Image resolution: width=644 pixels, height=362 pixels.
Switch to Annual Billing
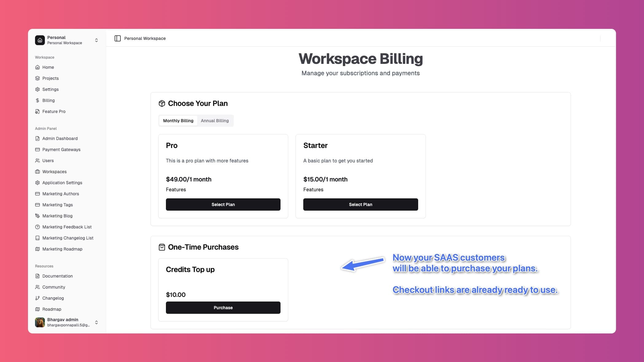coord(215,121)
